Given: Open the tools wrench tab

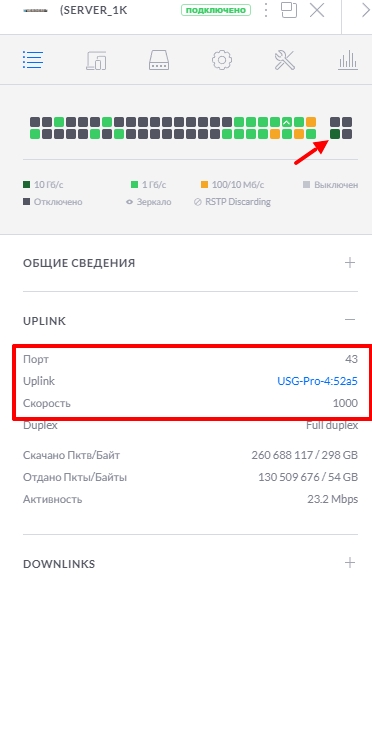Looking at the screenshot, I should 285,60.
